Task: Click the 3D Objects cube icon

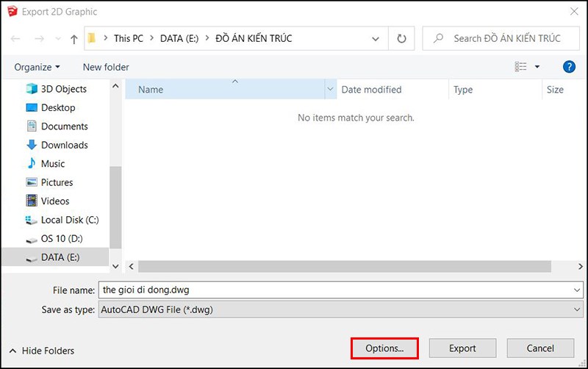Action: pos(32,89)
